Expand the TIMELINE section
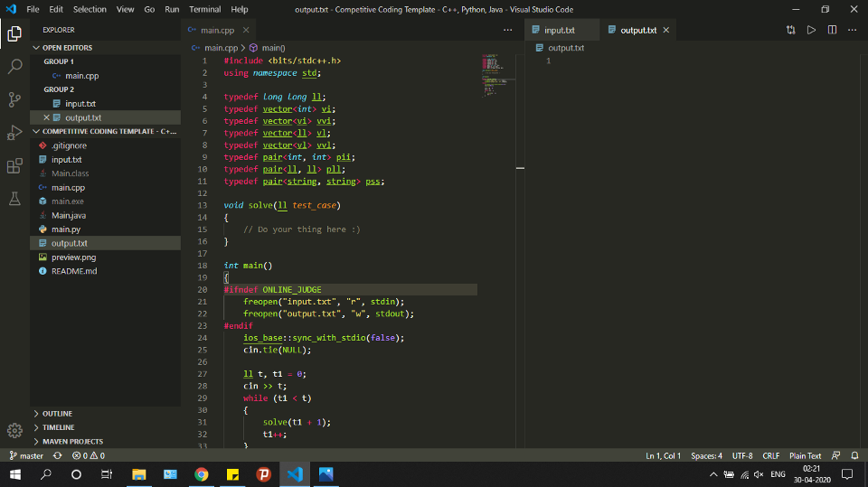 (x=58, y=427)
